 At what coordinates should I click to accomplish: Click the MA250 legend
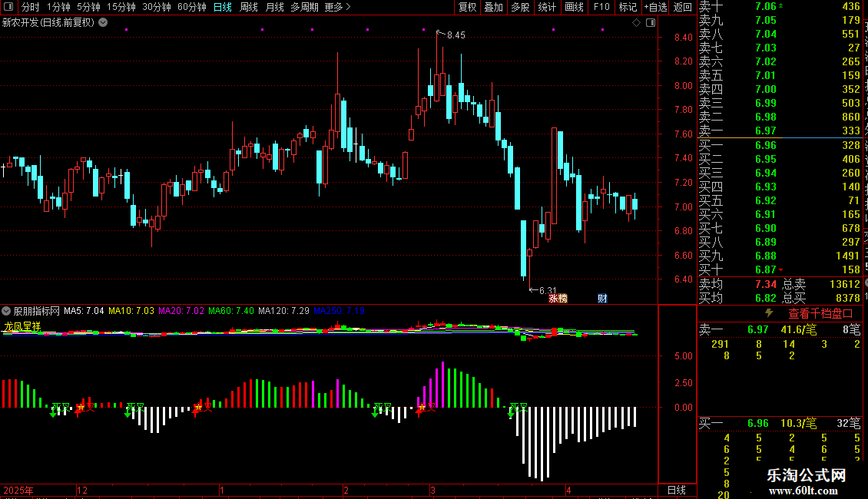pyautogui.click(x=339, y=311)
